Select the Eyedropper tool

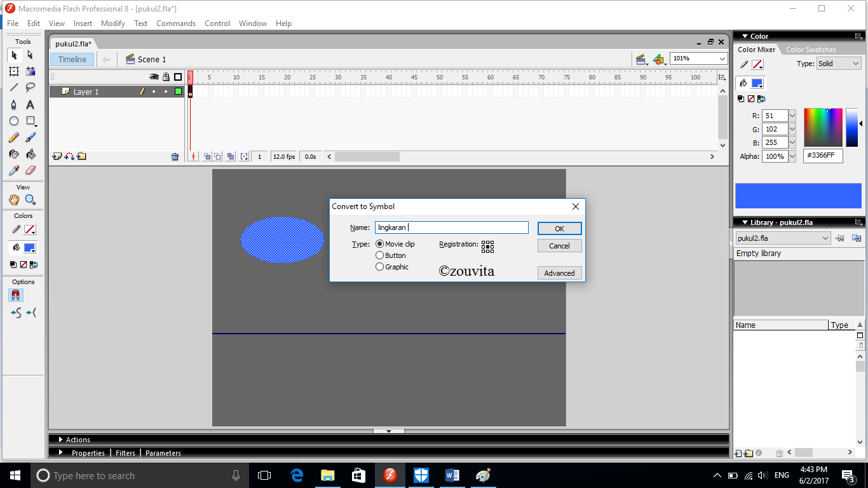pyautogui.click(x=14, y=170)
